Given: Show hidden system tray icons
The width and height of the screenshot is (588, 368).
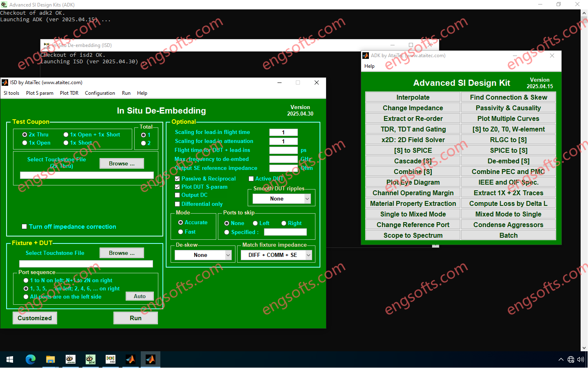Looking at the screenshot, I should (561, 360).
